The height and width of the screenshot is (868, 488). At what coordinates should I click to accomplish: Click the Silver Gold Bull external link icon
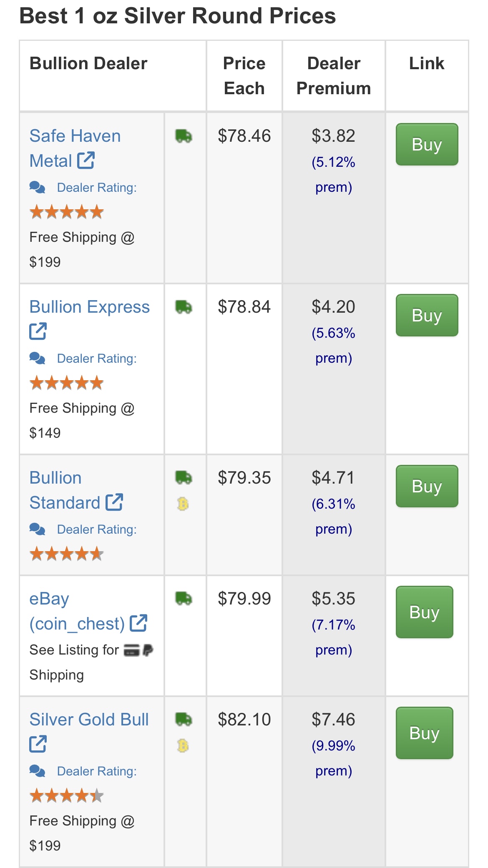tap(38, 744)
